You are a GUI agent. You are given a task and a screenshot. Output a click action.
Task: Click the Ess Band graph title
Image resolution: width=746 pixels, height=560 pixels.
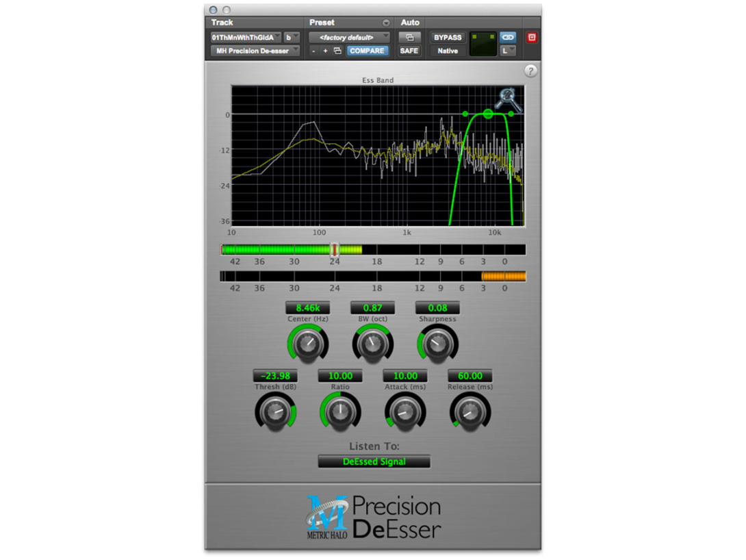pyautogui.click(x=378, y=80)
